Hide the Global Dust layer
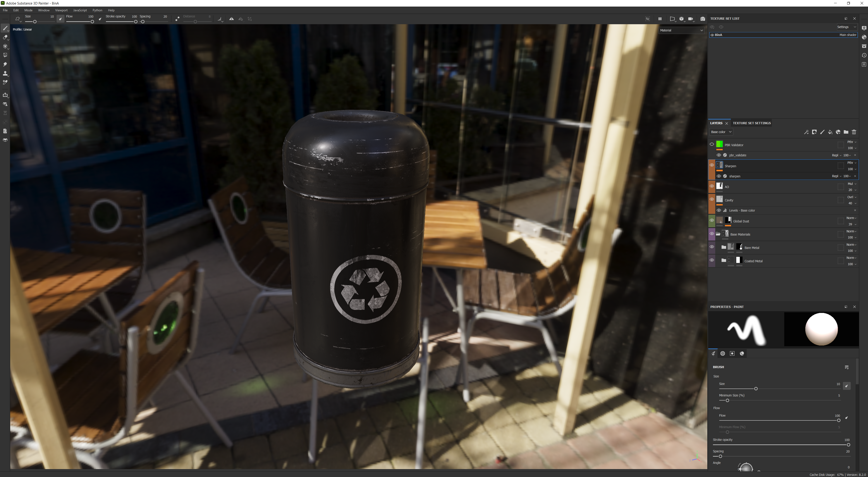This screenshot has height=477, width=868. (x=712, y=221)
